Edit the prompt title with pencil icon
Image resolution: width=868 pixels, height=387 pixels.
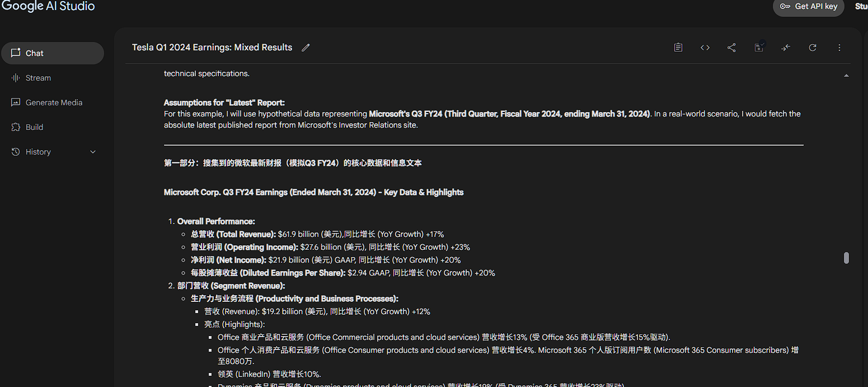tap(306, 48)
